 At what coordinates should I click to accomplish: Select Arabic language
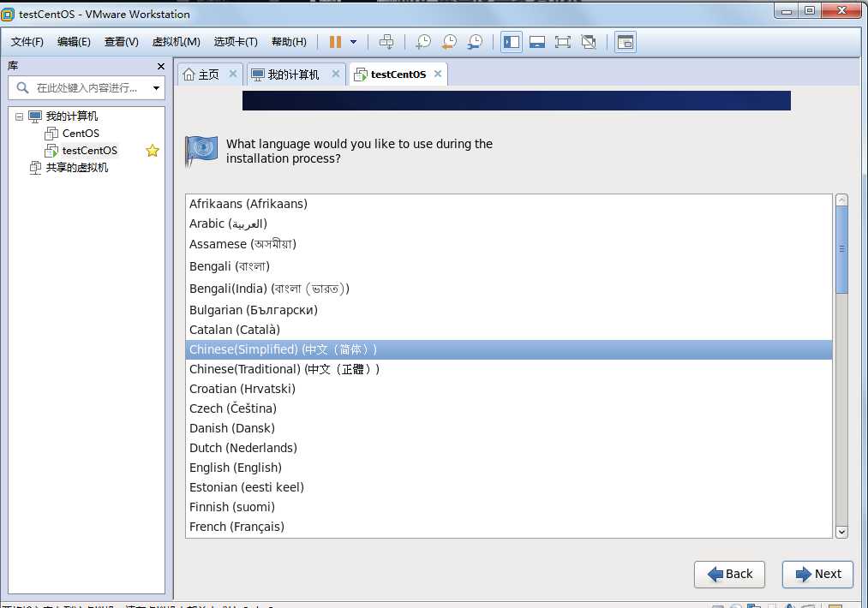(509, 224)
